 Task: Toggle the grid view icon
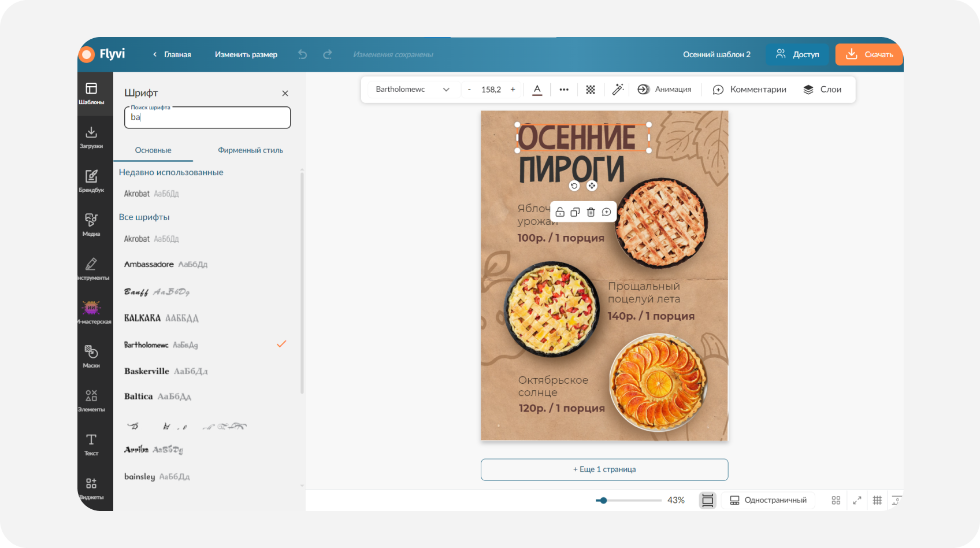click(877, 500)
